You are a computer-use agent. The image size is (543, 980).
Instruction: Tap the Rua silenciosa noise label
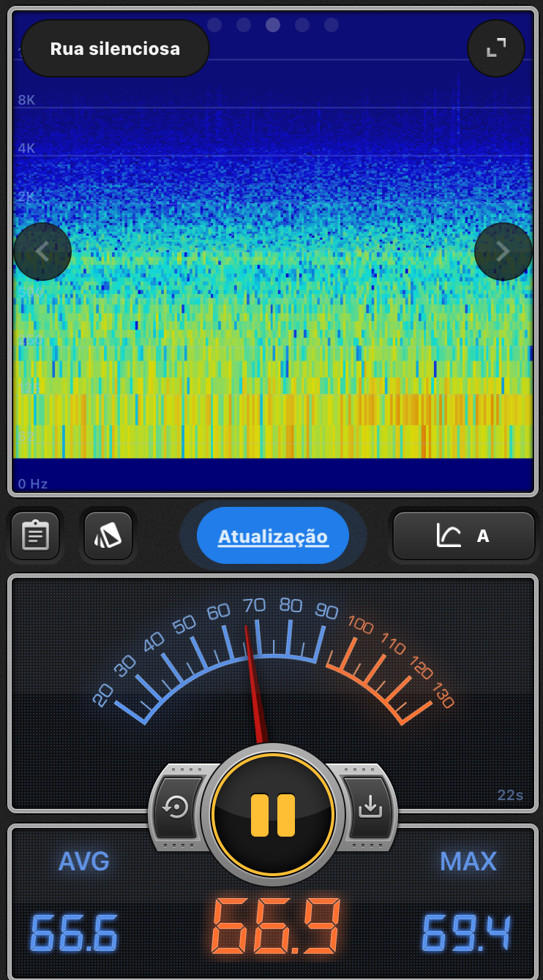pos(115,49)
